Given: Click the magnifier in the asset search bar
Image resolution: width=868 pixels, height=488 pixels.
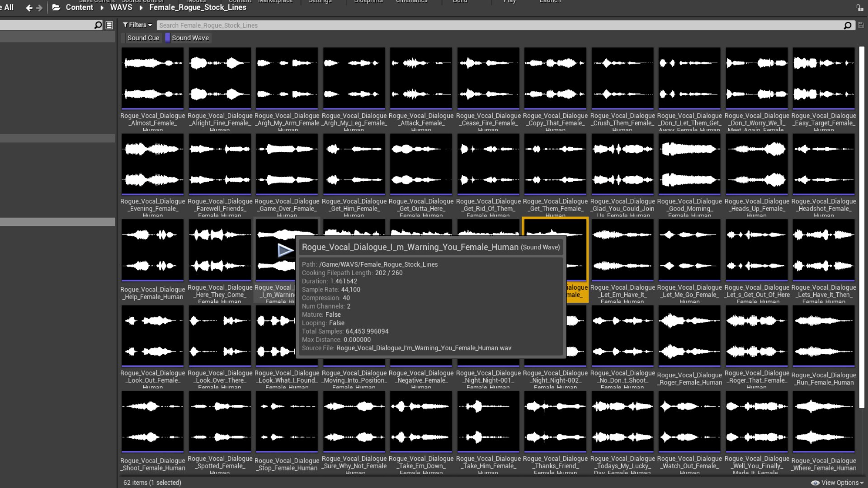Looking at the screenshot, I should [847, 25].
